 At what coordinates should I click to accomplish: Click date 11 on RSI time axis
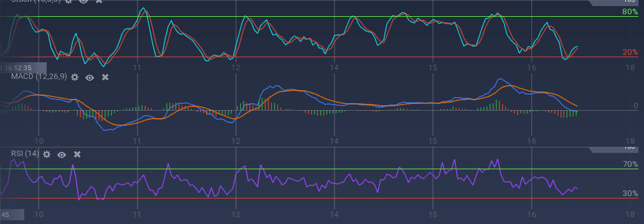click(137, 214)
